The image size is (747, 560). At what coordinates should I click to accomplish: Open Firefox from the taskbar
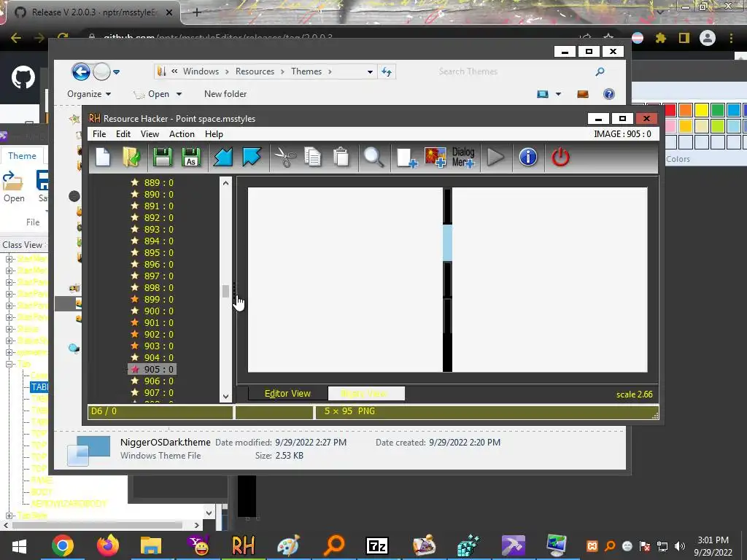(x=108, y=545)
